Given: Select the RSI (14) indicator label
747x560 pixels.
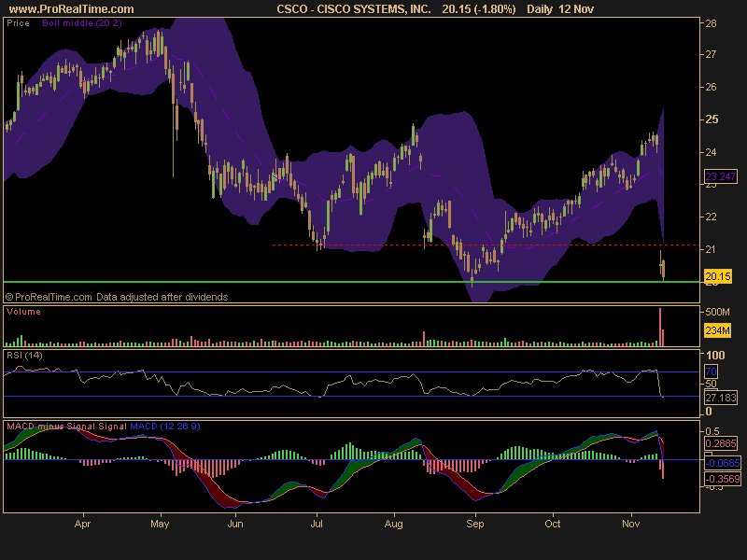Looking at the screenshot, I should pos(24,356).
